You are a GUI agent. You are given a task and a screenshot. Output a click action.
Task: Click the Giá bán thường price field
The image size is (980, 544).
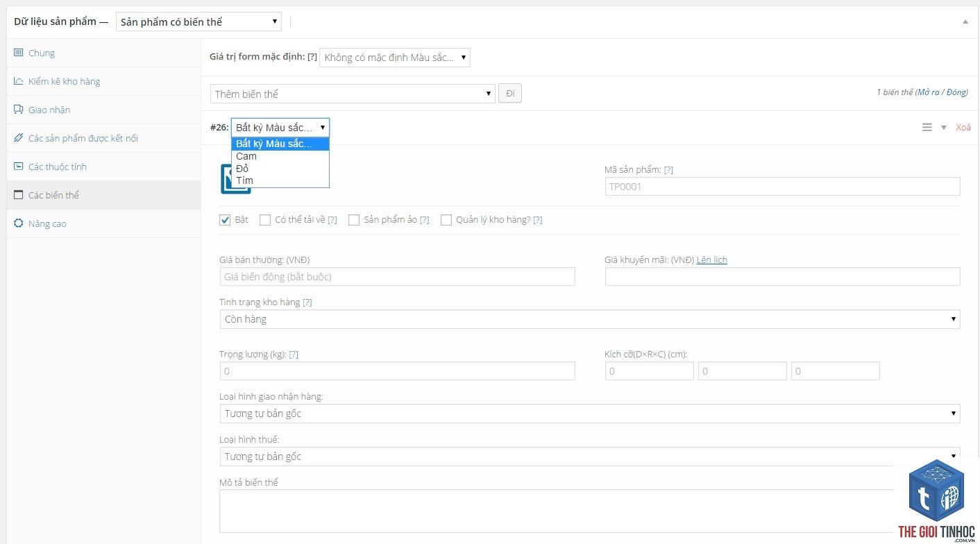pos(397,276)
